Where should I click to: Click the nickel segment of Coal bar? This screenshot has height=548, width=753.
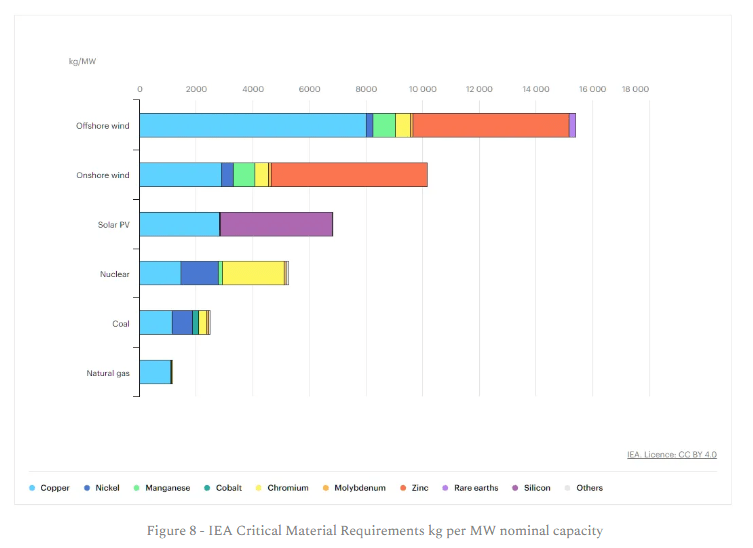click(x=182, y=322)
